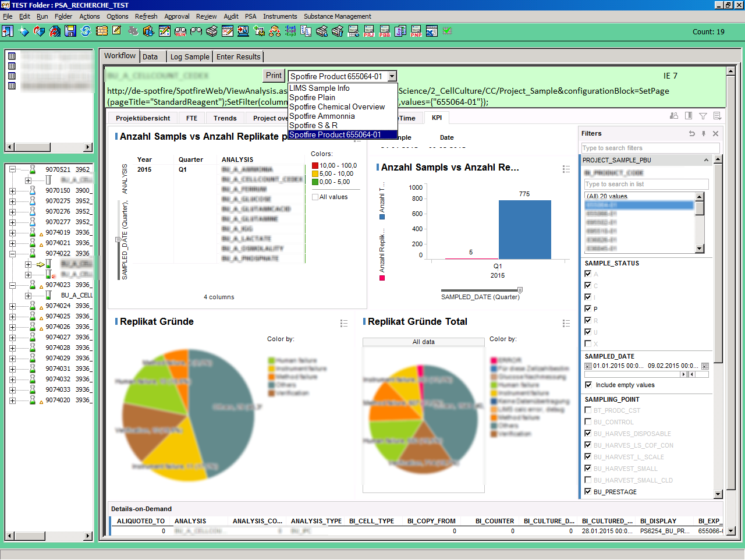
Task: Open the Trends analysis page
Action: [x=225, y=118]
